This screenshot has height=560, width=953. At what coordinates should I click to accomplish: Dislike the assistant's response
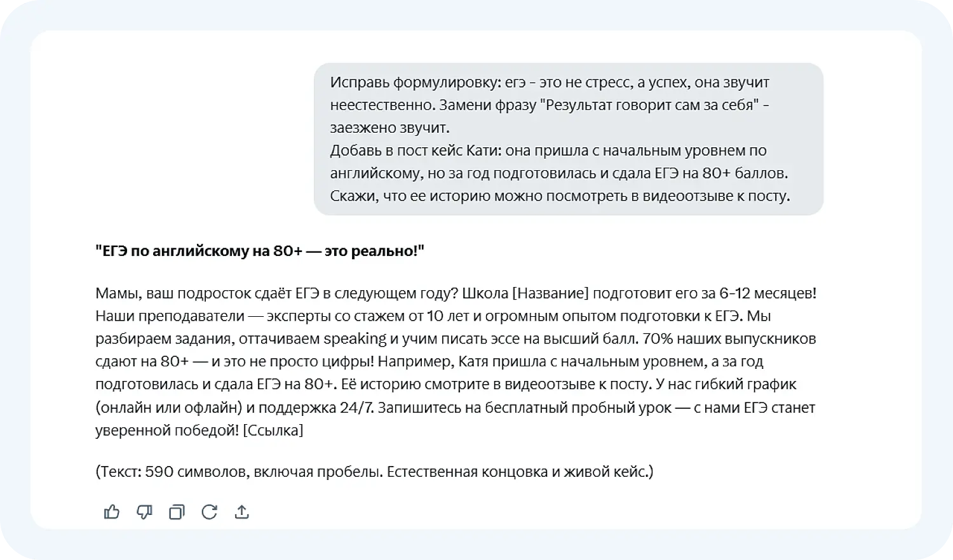pos(144,512)
